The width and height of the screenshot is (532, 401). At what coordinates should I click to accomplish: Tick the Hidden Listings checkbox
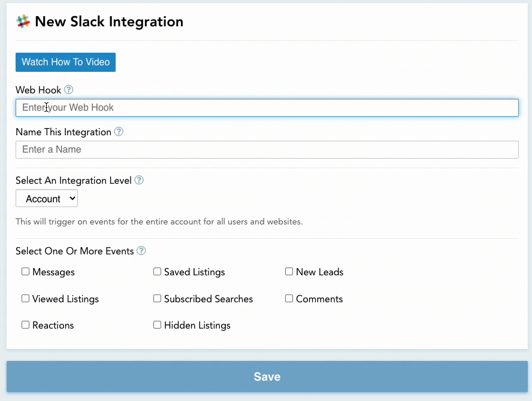(157, 325)
